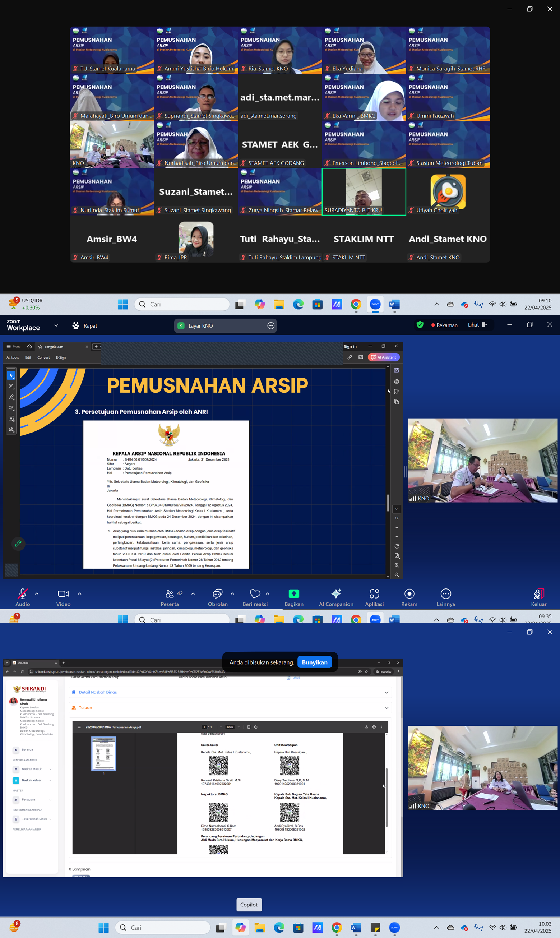Click SURADIYANTO PLT KRU video tile

pyautogui.click(x=364, y=192)
